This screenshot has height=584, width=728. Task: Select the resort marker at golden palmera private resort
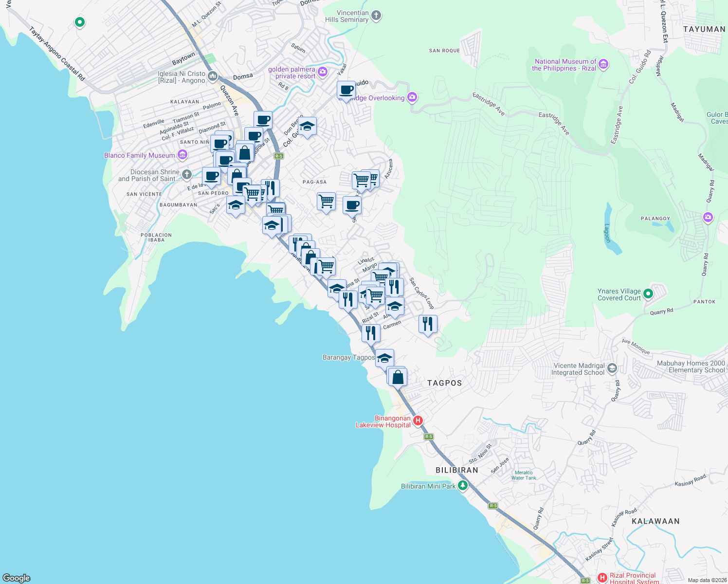pos(322,72)
